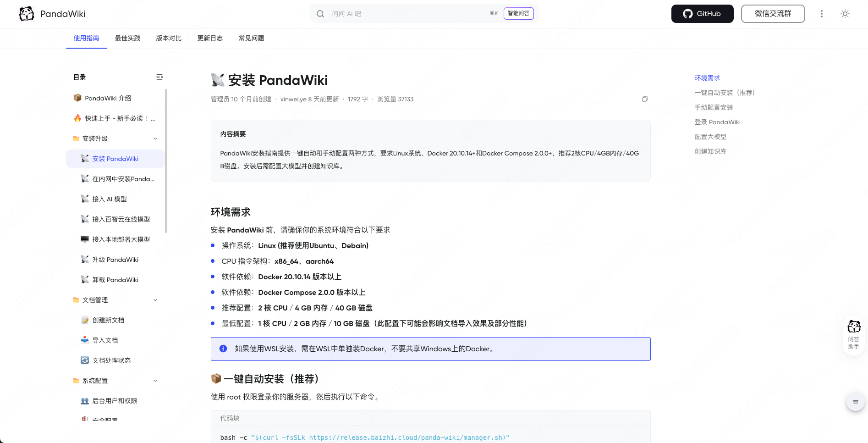This screenshot has height=443, width=868.
Task: Open PandaWiki 介绍 in the sidebar
Action: 108,98
